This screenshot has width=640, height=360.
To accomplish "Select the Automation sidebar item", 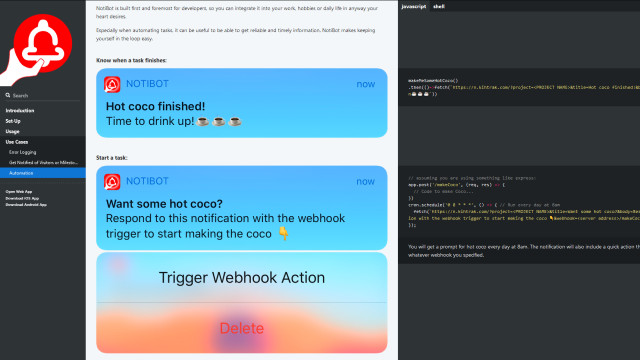I will point(43,173).
